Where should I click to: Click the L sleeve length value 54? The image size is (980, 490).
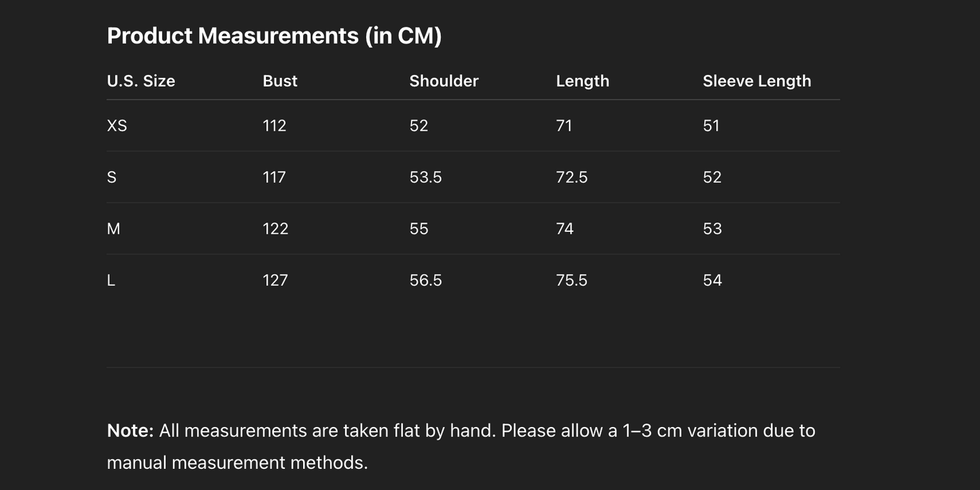[x=712, y=281]
